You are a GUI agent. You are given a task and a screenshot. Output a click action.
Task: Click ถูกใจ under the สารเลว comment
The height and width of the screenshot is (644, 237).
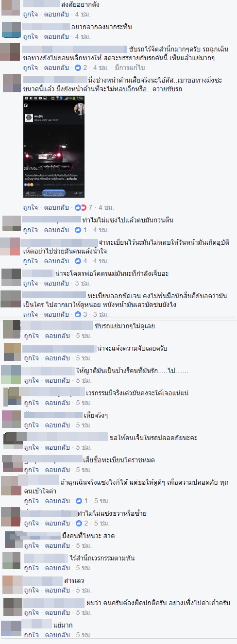click(31, 590)
